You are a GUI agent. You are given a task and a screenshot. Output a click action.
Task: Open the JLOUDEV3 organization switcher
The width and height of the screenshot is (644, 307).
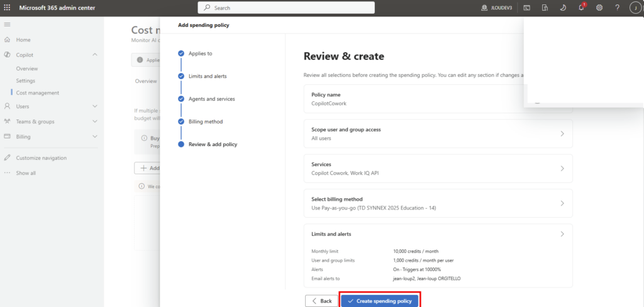pyautogui.click(x=497, y=8)
